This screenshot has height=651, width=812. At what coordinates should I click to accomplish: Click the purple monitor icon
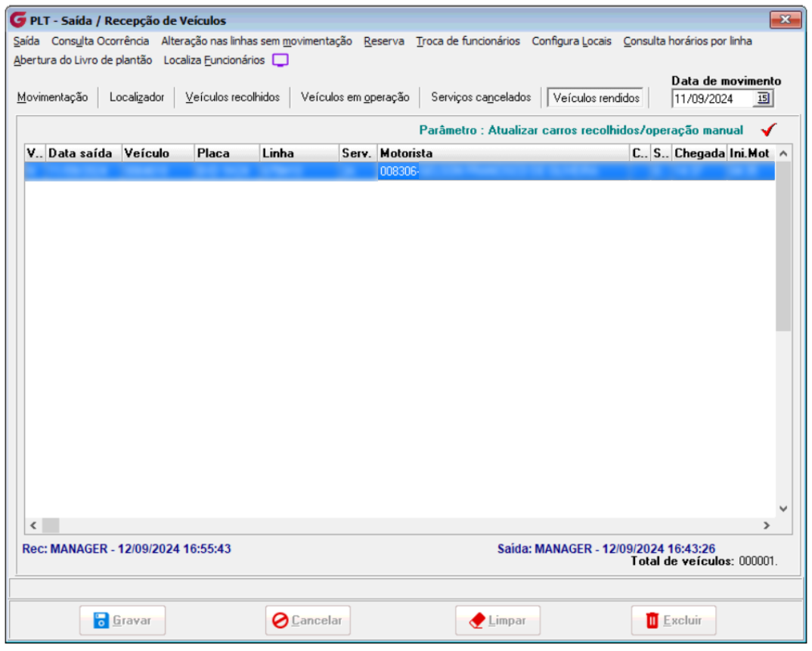coord(280,60)
